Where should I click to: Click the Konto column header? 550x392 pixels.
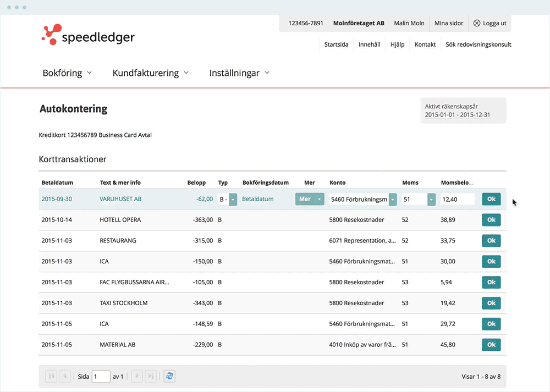(x=338, y=183)
